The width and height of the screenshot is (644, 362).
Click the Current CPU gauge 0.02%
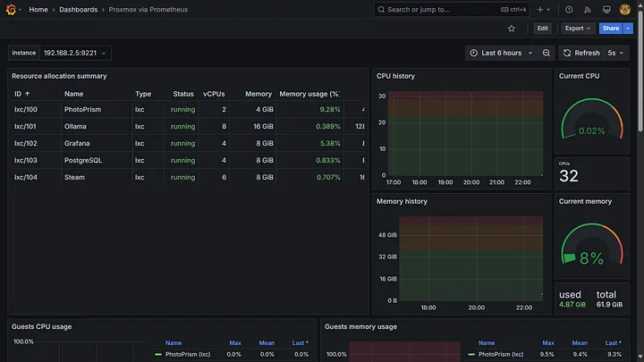592,119
